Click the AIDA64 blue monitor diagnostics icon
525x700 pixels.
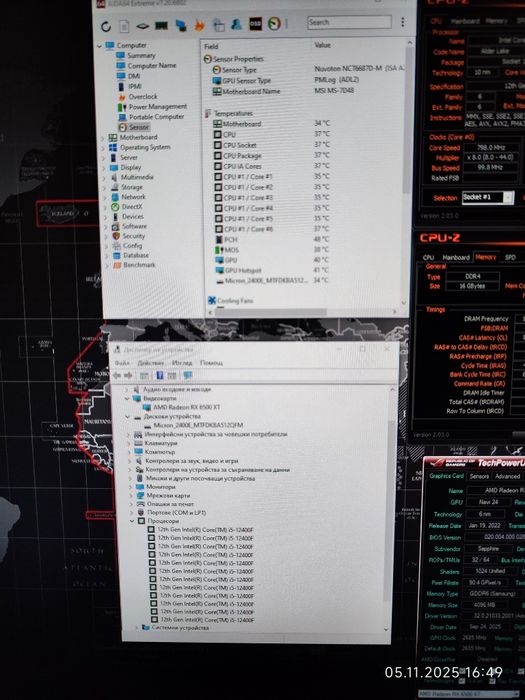[x=181, y=26]
